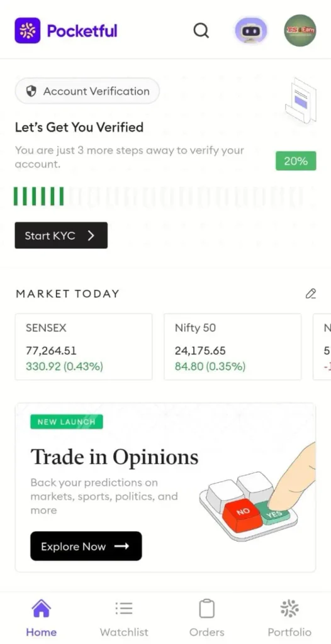The image size is (331, 644).
Task: Tap the shield icon in Account Verification
Action: [x=31, y=91]
